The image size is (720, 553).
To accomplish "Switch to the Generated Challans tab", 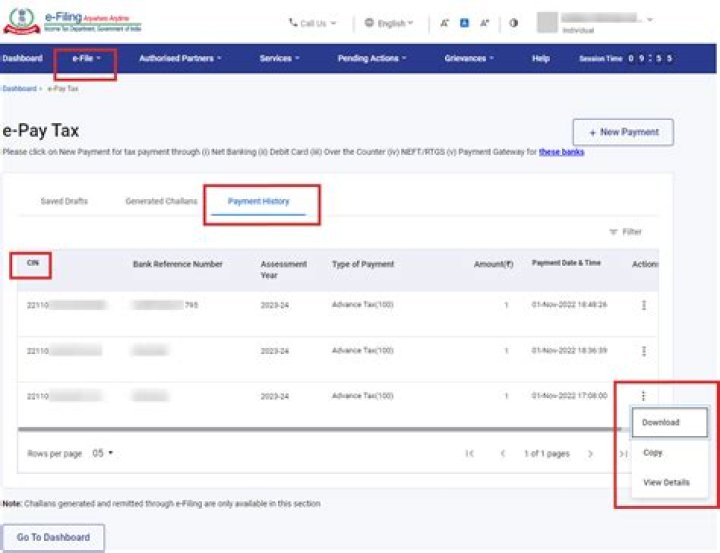I will (x=161, y=201).
